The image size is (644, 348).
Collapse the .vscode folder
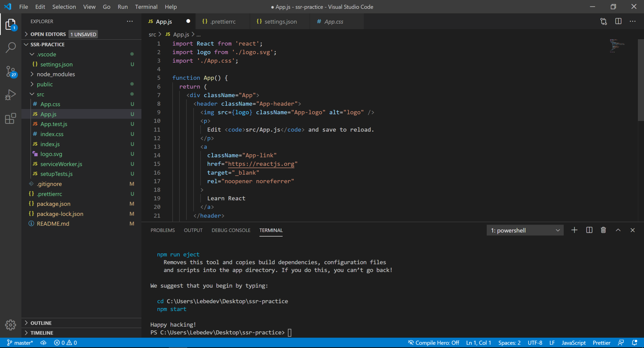click(82, 54)
